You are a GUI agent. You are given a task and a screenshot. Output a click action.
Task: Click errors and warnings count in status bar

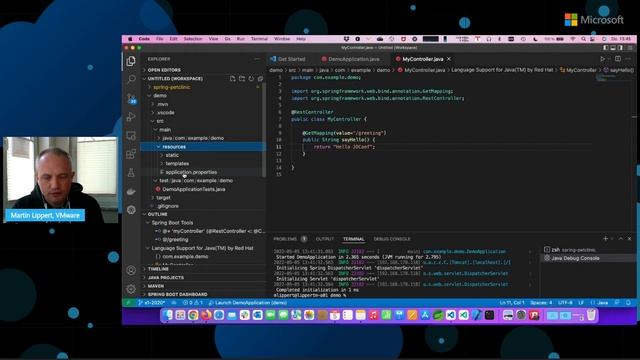pyautogui.click(x=193, y=302)
